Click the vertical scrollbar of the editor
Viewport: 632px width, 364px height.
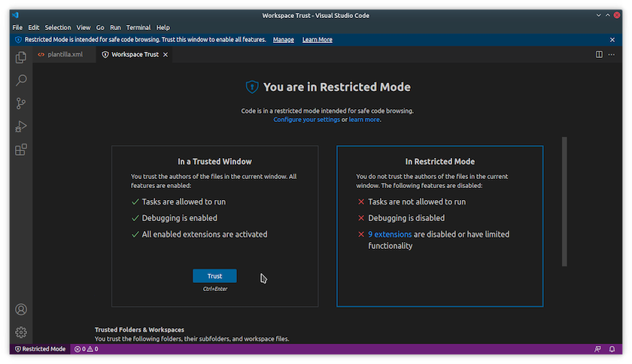click(x=564, y=201)
